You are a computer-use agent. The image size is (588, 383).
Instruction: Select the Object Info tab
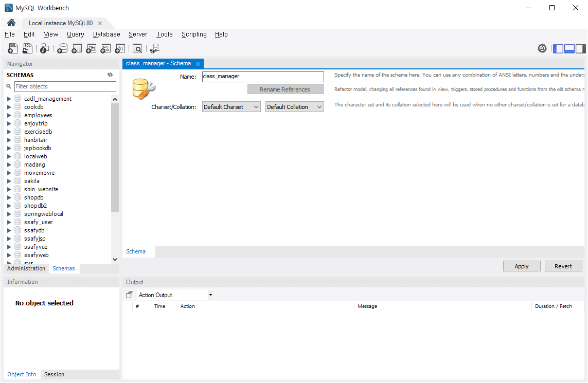click(x=22, y=374)
